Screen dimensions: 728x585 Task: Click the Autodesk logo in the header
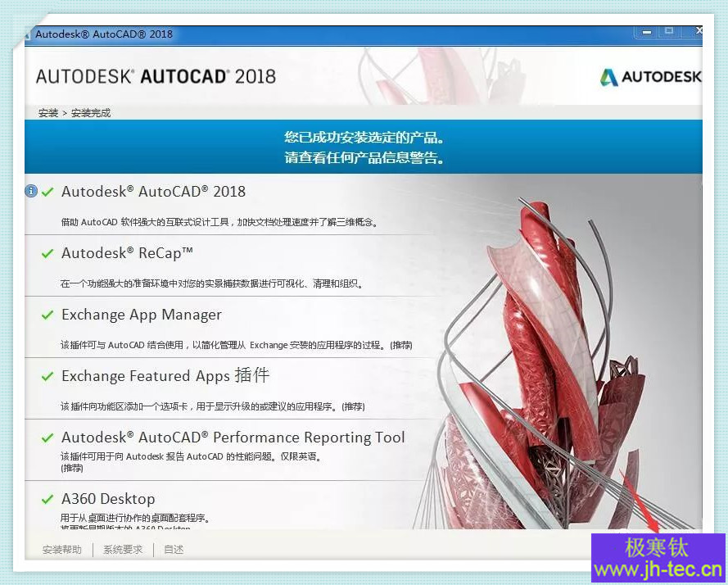650,77
